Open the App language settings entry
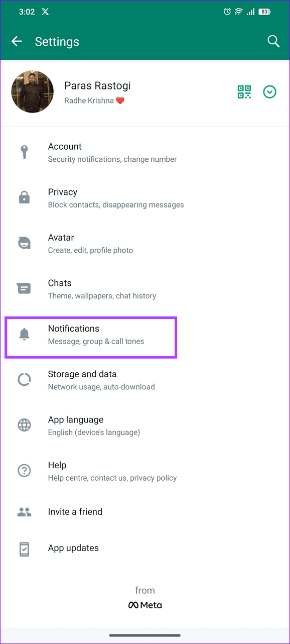Viewport: 290px width, 644px height. tap(94, 425)
